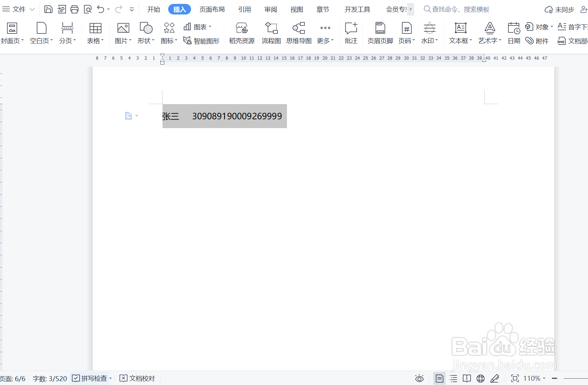Click the Export to PDF icon
The height and width of the screenshot is (385, 588).
(62, 10)
